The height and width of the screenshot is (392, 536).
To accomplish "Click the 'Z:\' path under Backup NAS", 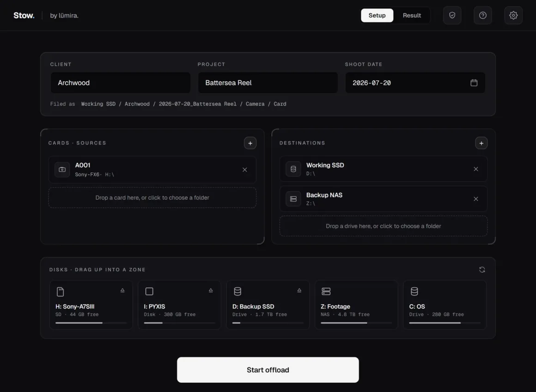I will point(311,204).
